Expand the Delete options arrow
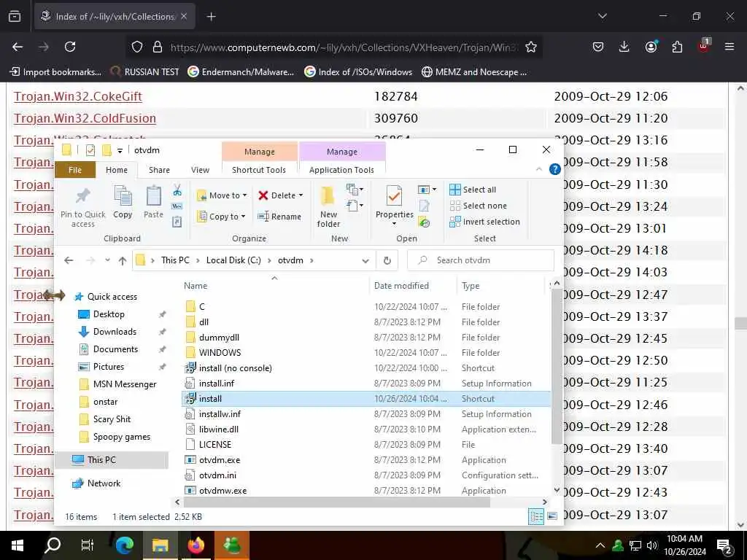 301,195
